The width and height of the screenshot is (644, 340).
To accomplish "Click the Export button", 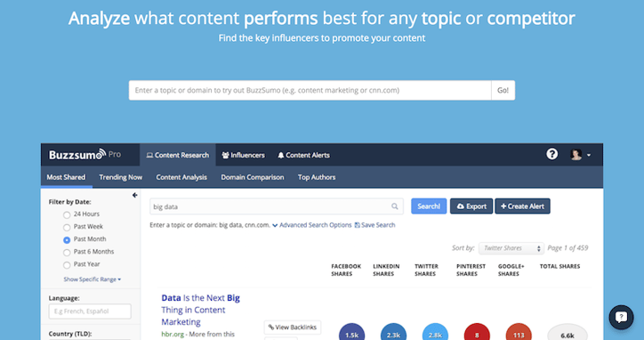I will click(471, 206).
